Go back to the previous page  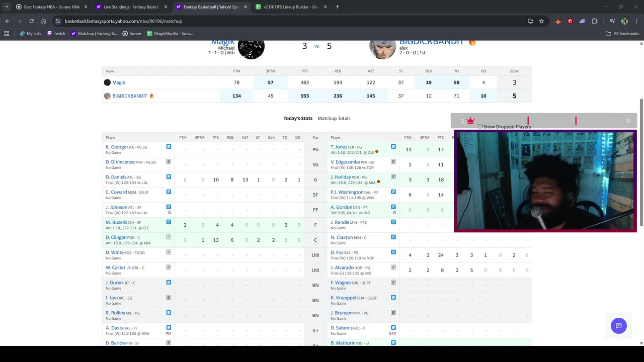[7, 21]
